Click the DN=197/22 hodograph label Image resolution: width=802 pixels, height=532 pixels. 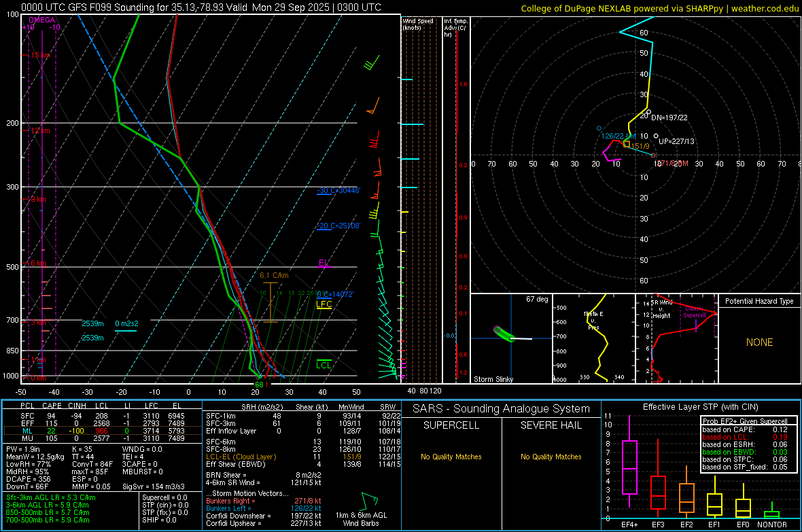669,118
